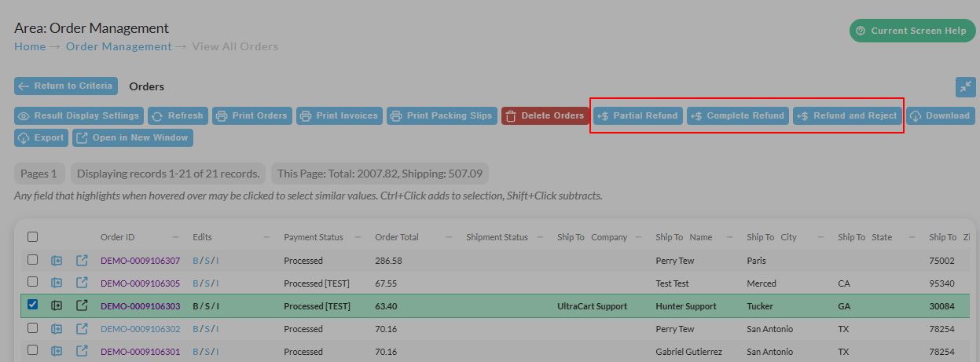Click the Refresh toolbar button
Viewport: 980px width, 362px height.
pyautogui.click(x=178, y=115)
